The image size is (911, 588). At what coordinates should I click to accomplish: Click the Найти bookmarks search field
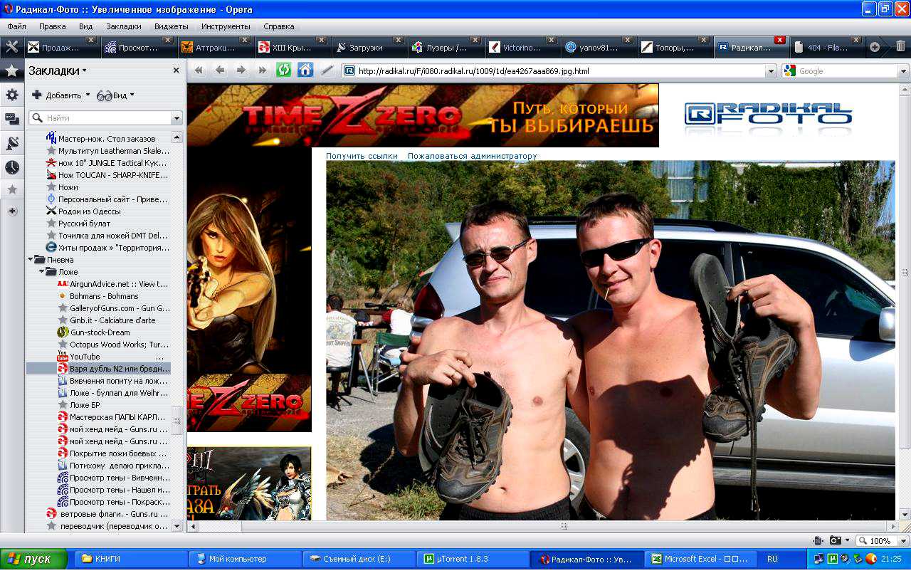click(107, 118)
